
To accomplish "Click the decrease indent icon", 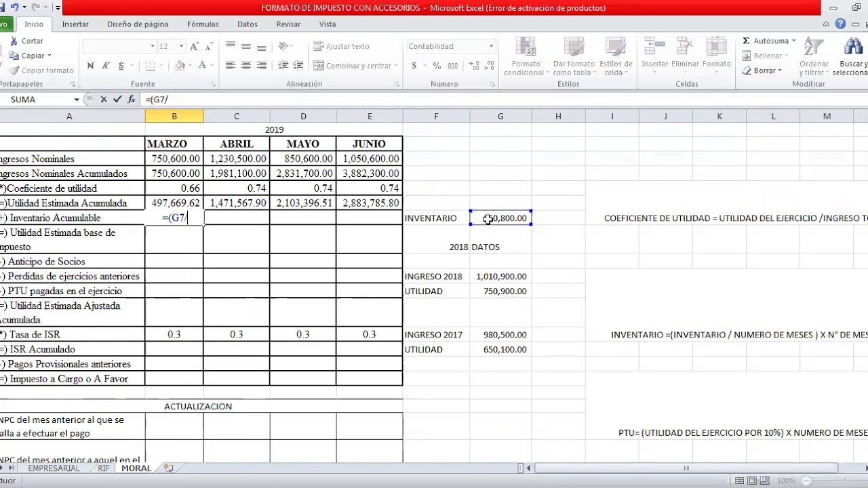I will pyautogui.click(x=283, y=66).
